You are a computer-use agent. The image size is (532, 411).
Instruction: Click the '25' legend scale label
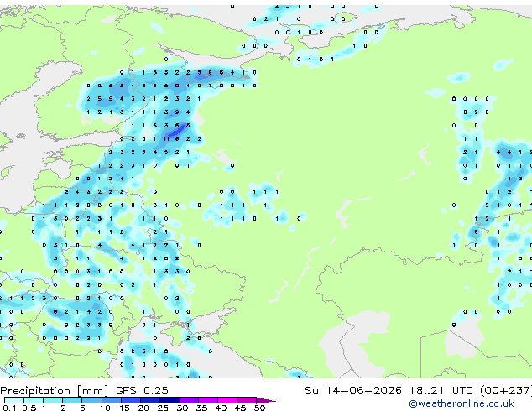[x=163, y=408]
